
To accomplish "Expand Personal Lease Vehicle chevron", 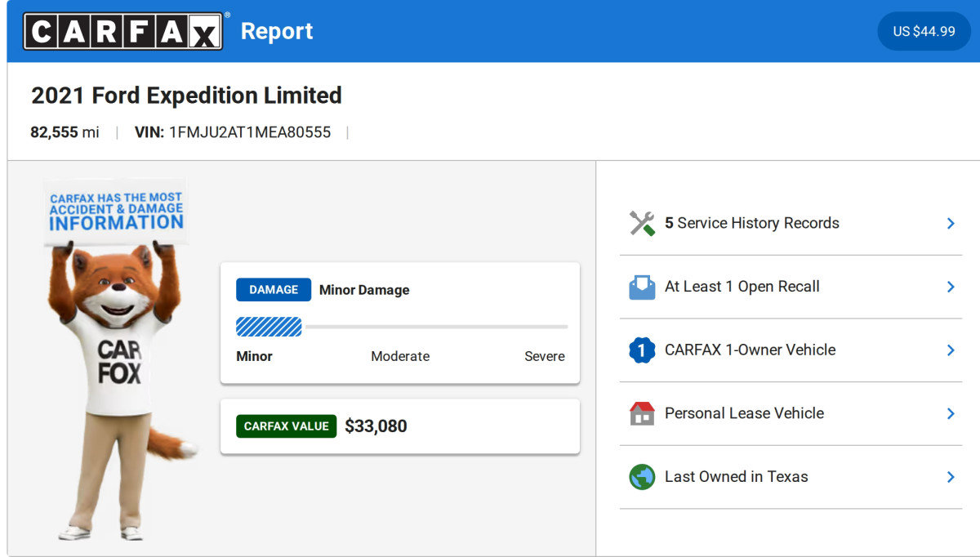I will tap(950, 413).
